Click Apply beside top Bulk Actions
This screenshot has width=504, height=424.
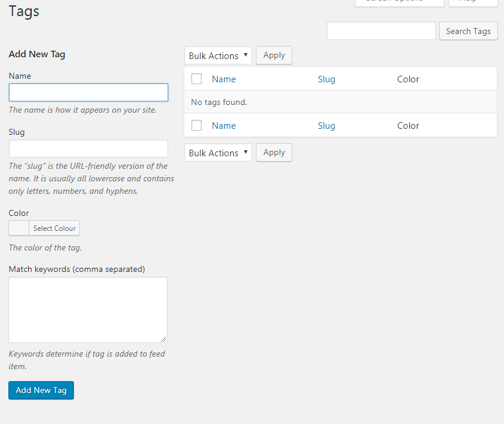274,55
